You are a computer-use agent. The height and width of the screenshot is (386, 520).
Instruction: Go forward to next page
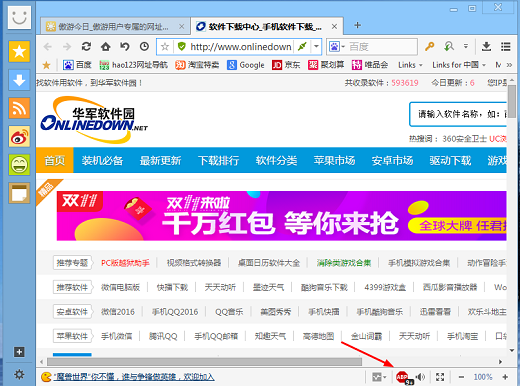point(67,47)
